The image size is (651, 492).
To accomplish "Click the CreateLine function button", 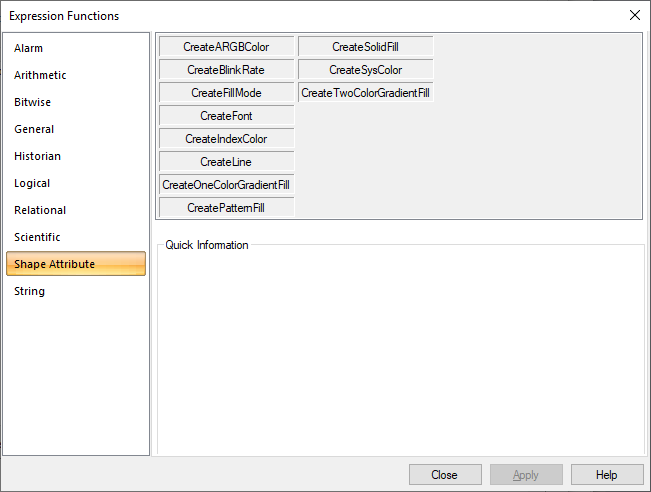I will (x=226, y=162).
